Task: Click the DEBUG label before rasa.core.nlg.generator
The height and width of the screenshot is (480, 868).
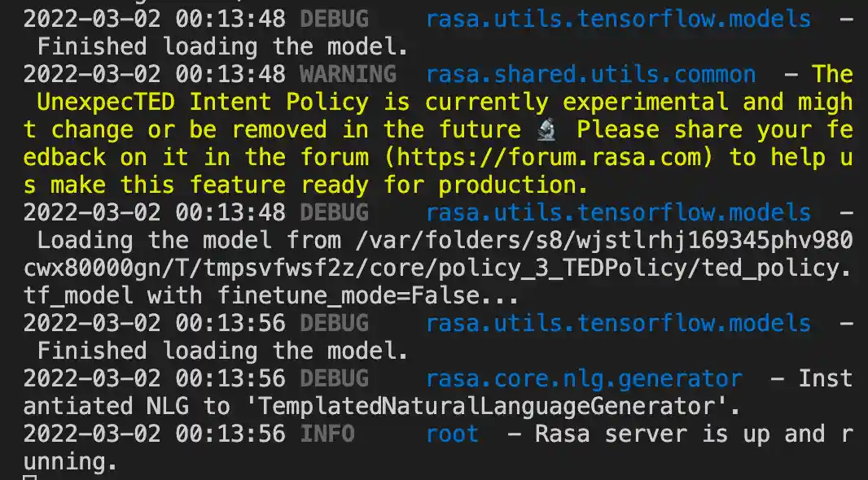Action: 334,378
